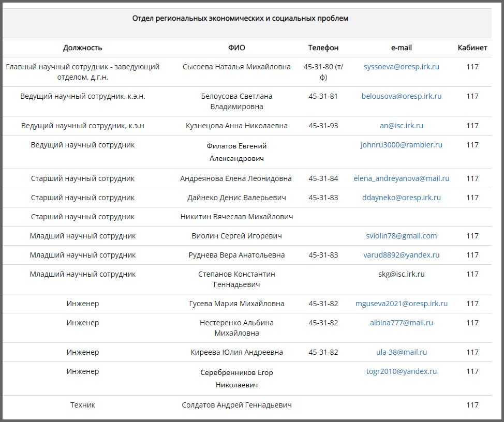Screen dimensions: 504x422
Task: Click name 'Филатов Евгений Александрович'
Action: point(236,152)
